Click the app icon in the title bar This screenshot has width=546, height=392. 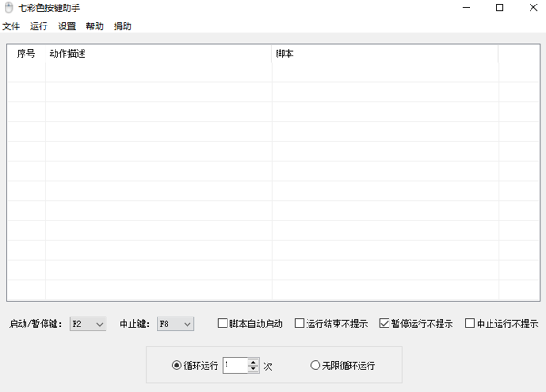[8, 8]
